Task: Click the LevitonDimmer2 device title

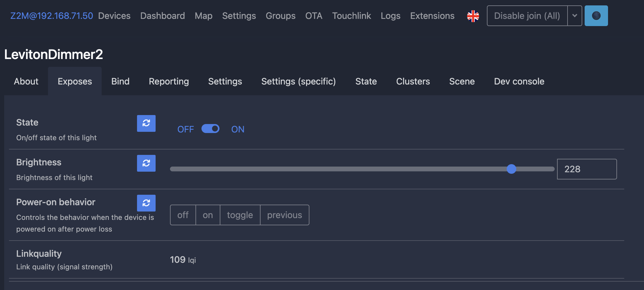Action: click(x=54, y=54)
